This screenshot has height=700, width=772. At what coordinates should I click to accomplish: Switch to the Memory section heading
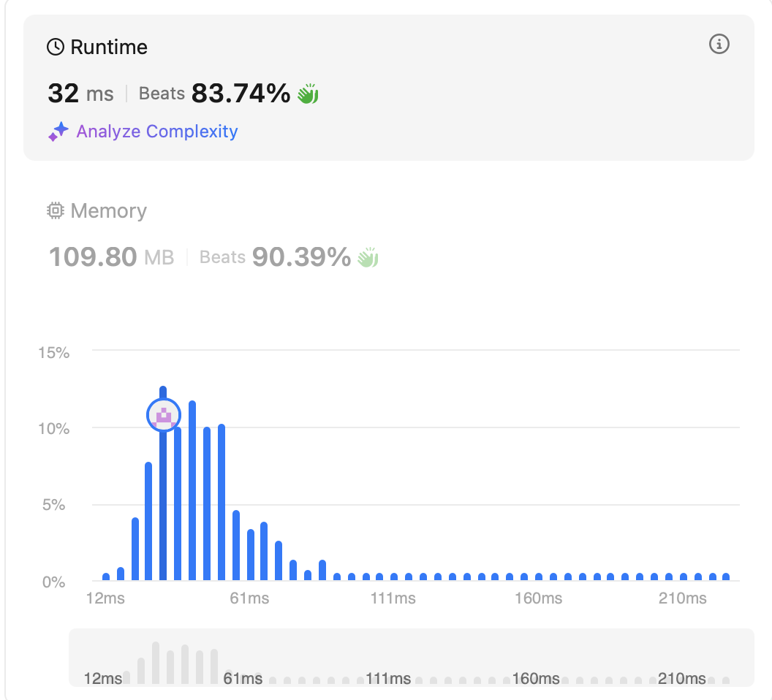[108, 211]
